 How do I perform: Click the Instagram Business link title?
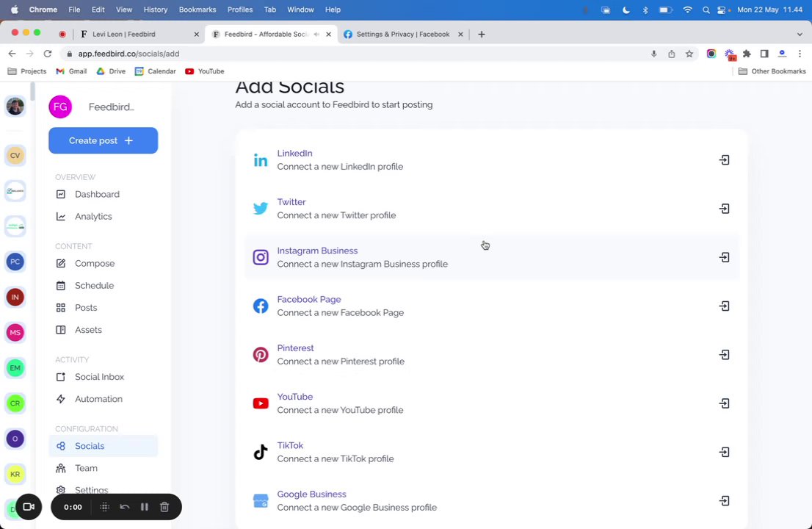(317, 251)
